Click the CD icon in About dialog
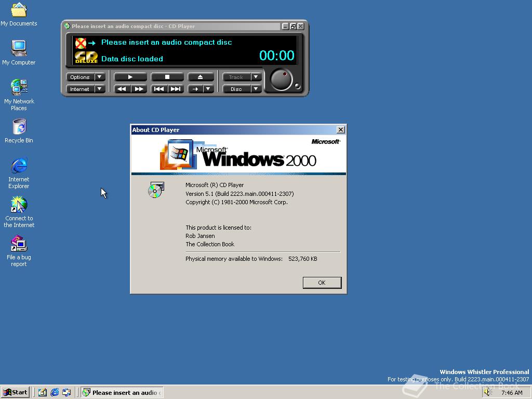 tap(156, 190)
